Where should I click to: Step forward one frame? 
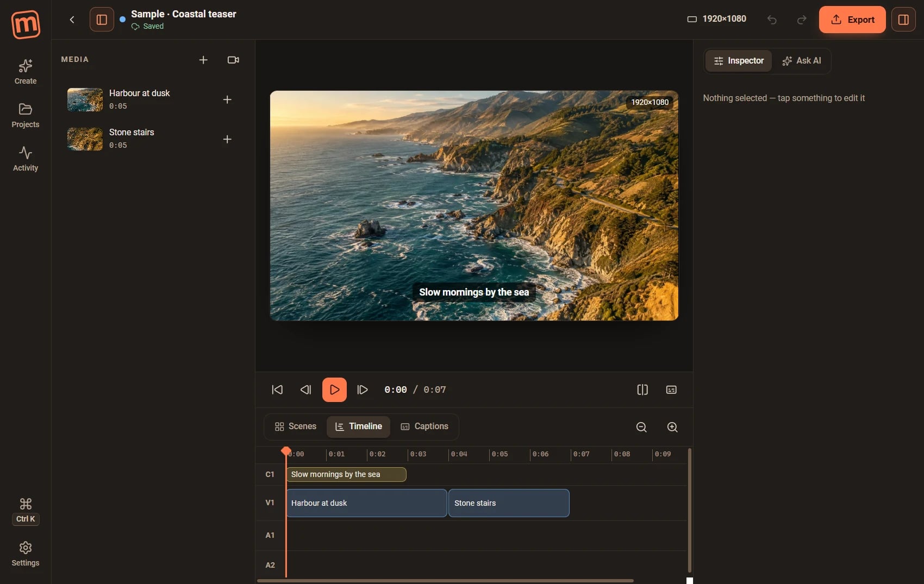point(363,390)
